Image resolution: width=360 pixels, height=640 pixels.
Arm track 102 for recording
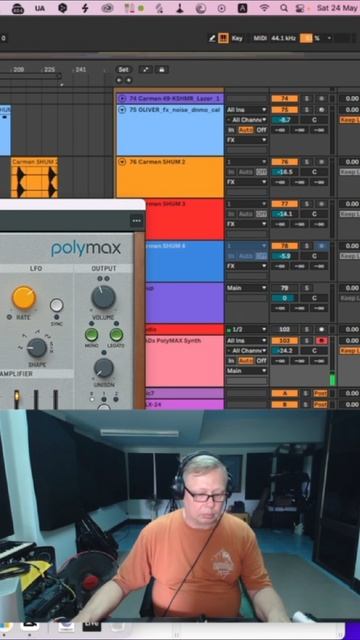pos(321,329)
